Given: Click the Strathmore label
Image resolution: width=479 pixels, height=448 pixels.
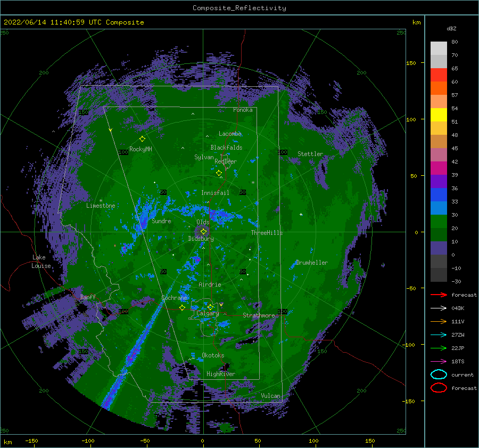Looking at the screenshot, I should pyautogui.click(x=259, y=315).
